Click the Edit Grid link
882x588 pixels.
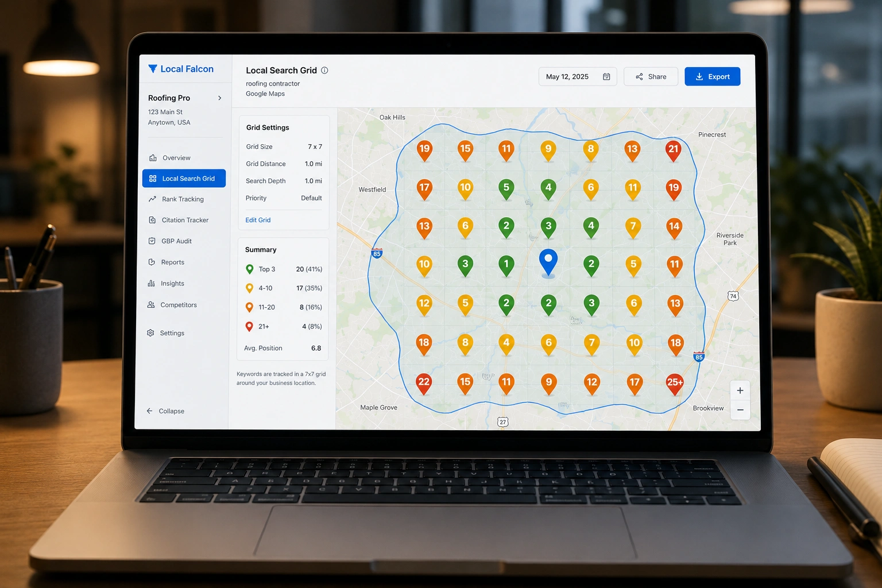pos(258,220)
